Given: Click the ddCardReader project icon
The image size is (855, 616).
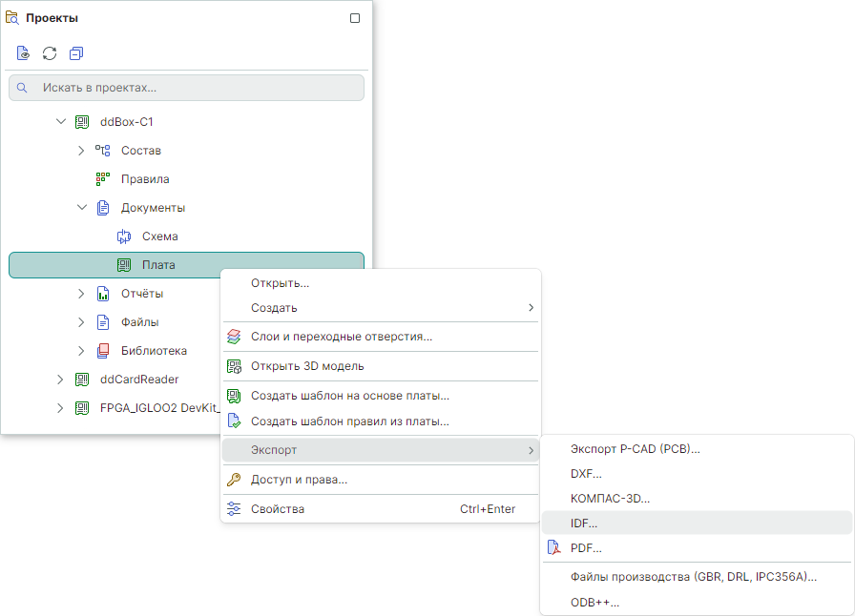Looking at the screenshot, I should [82, 380].
